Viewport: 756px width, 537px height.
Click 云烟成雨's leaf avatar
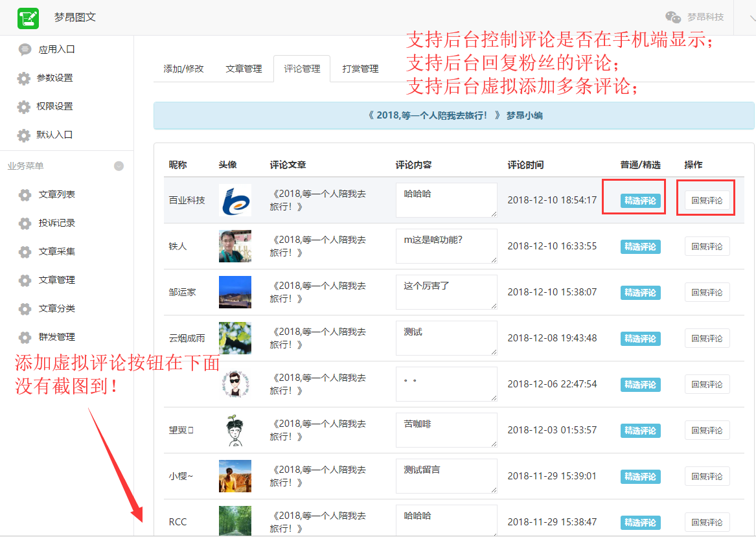point(235,338)
